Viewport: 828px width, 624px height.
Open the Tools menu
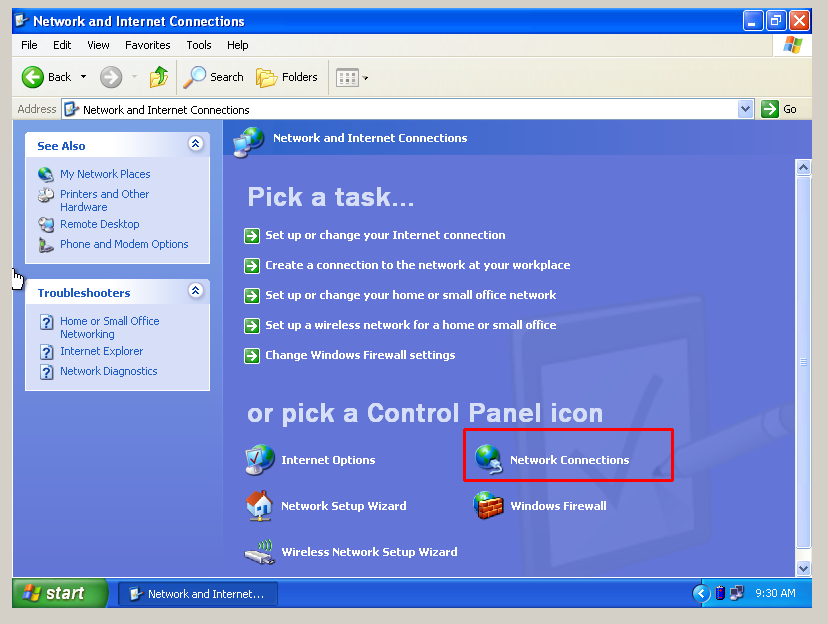(199, 45)
